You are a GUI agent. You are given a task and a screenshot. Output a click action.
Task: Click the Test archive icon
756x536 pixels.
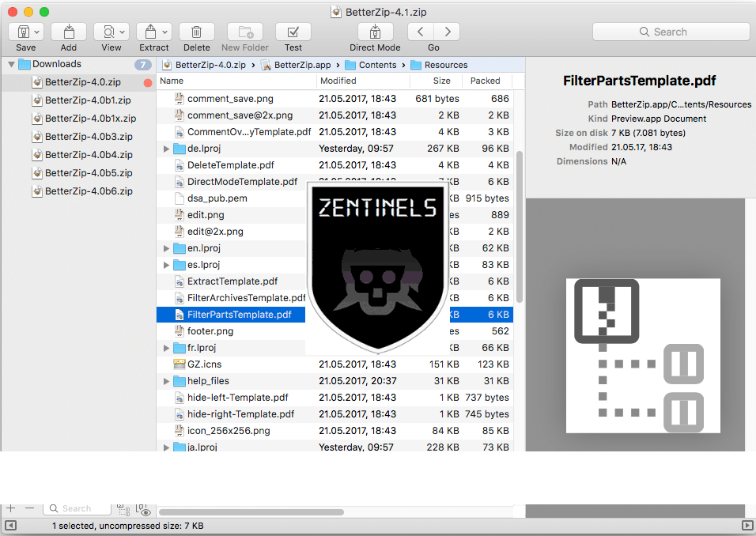point(293,32)
